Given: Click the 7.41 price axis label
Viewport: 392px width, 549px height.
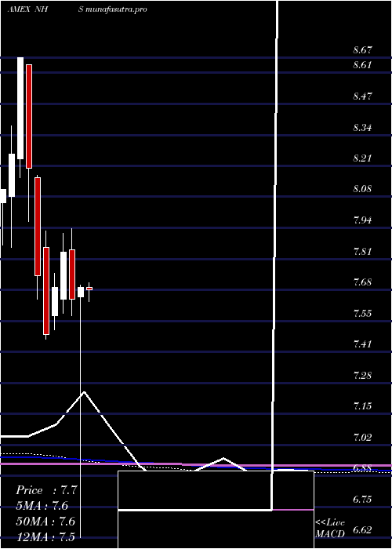Looking at the screenshot, I should (362, 344).
